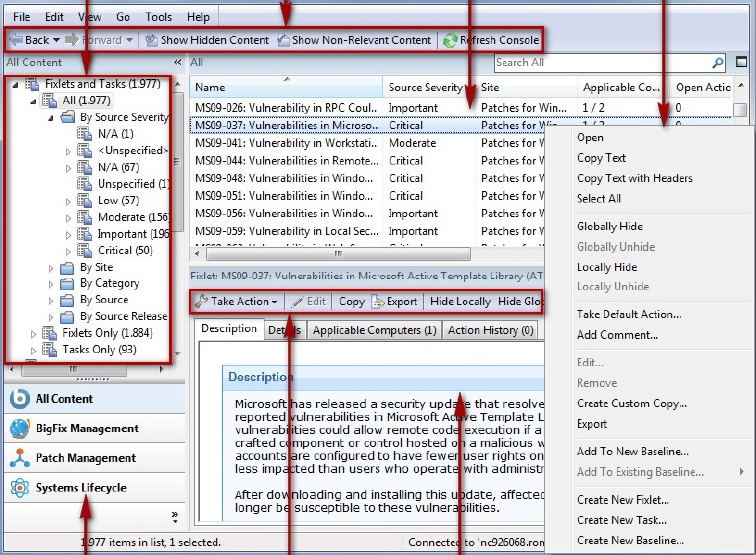756x555 pixels.
Task: Open the Systems Lifecycle domain
Action: 95,487
